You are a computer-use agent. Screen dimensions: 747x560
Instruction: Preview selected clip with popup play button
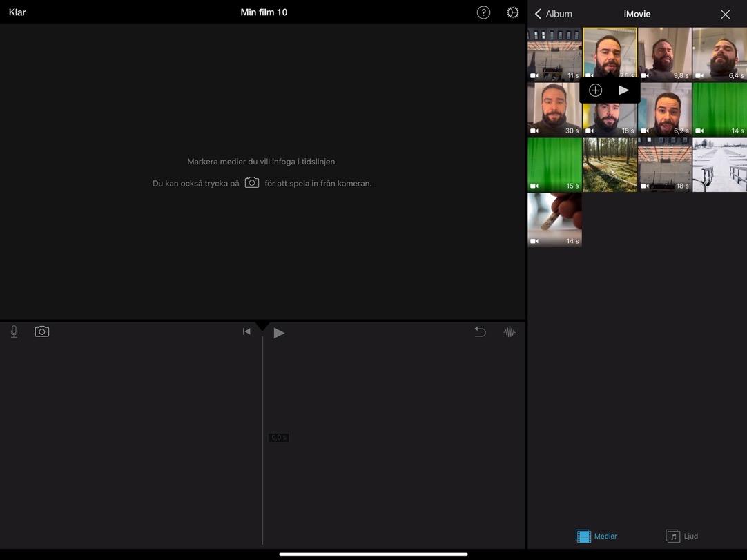click(623, 90)
